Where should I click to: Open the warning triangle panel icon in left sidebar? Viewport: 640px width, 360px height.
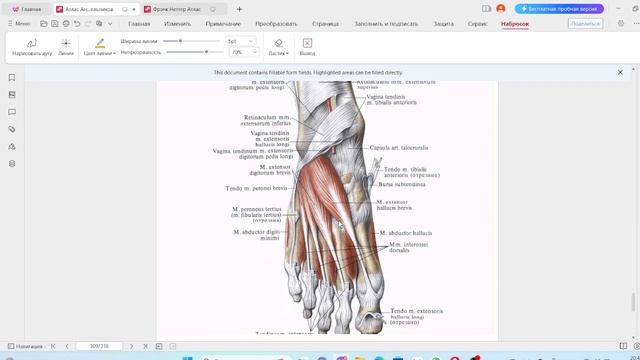click(x=12, y=147)
